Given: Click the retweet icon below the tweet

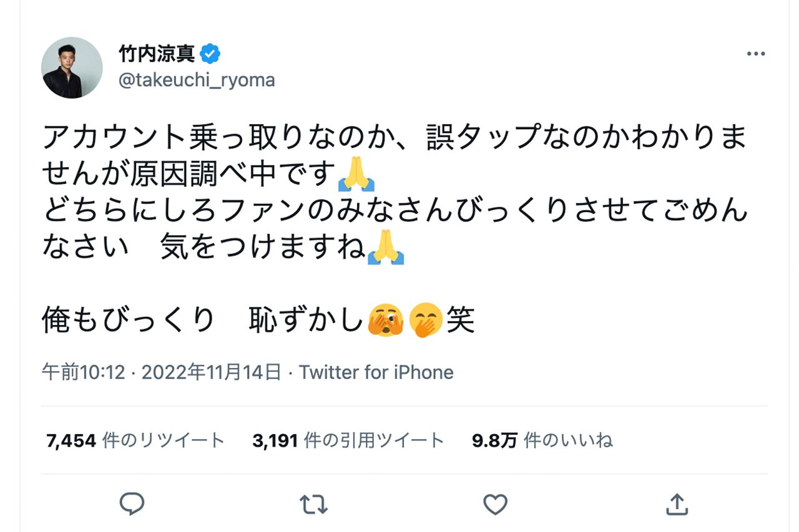Looking at the screenshot, I should tap(312, 503).
